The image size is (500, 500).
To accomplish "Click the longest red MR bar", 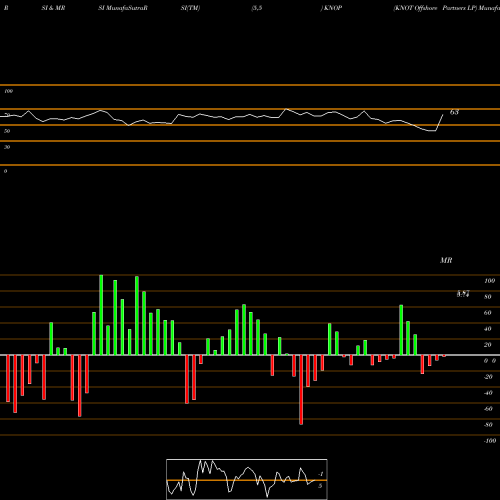I will (301, 390).
